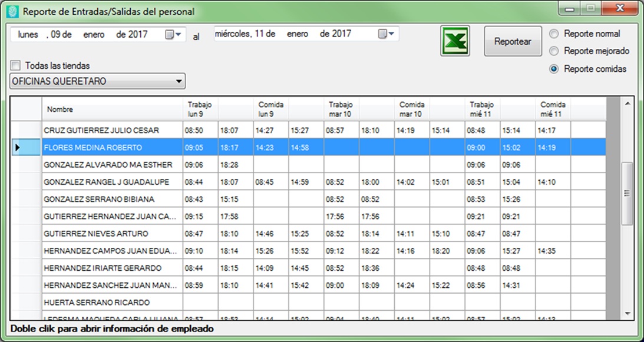Click the Trabajo lun 9 column header
Viewport: 644px width, 342px height.
point(200,109)
